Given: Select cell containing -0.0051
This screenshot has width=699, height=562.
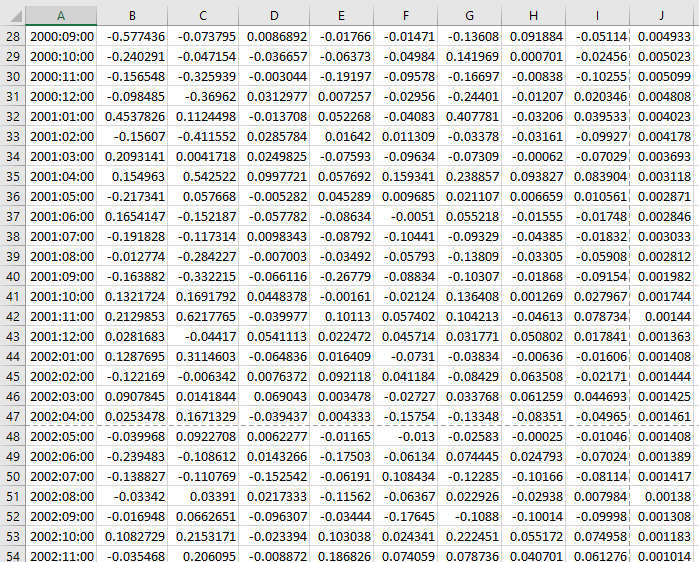Looking at the screenshot, I should 405,217.
